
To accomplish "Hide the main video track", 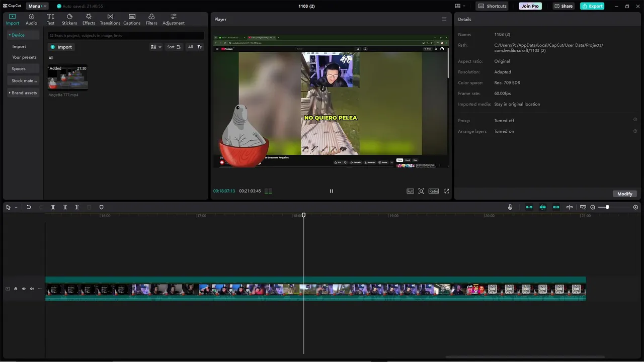I will 24,289.
